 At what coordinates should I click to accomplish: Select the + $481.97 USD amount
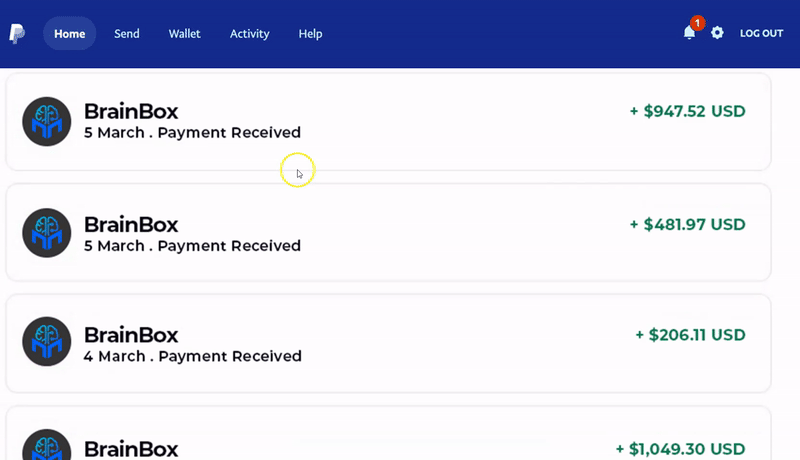[687, 225]
